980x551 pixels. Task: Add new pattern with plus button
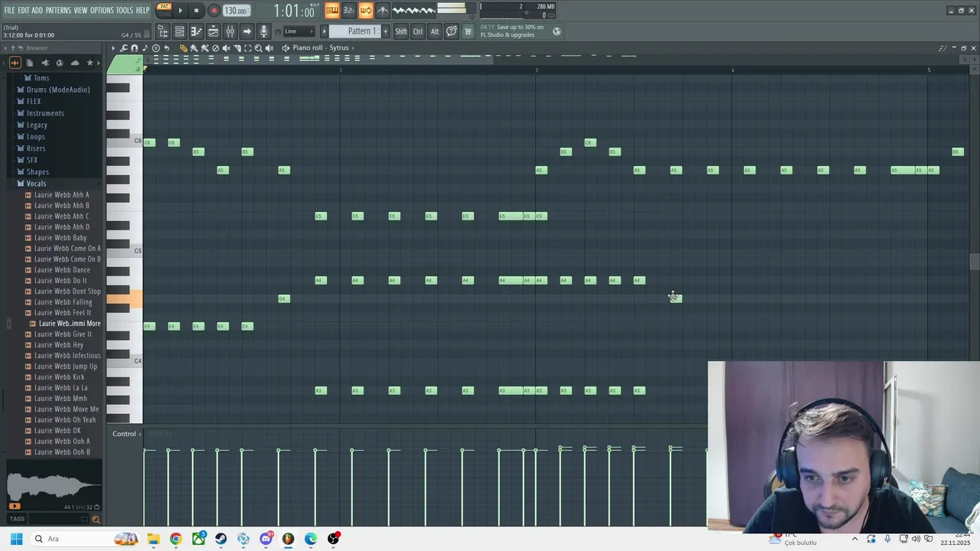tap(385, 31)
